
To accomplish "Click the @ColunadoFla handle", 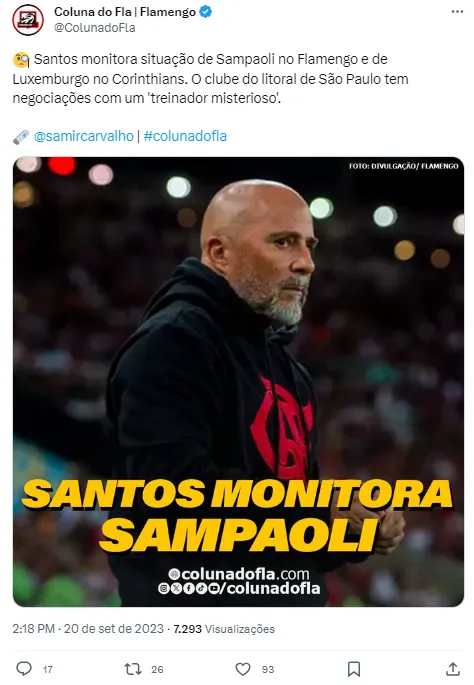I will (94, 28).
